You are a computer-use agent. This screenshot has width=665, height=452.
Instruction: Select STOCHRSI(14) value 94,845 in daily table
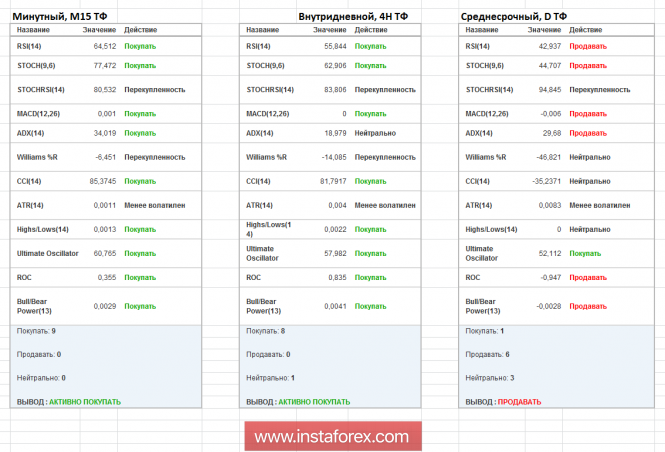click(547, 89)
